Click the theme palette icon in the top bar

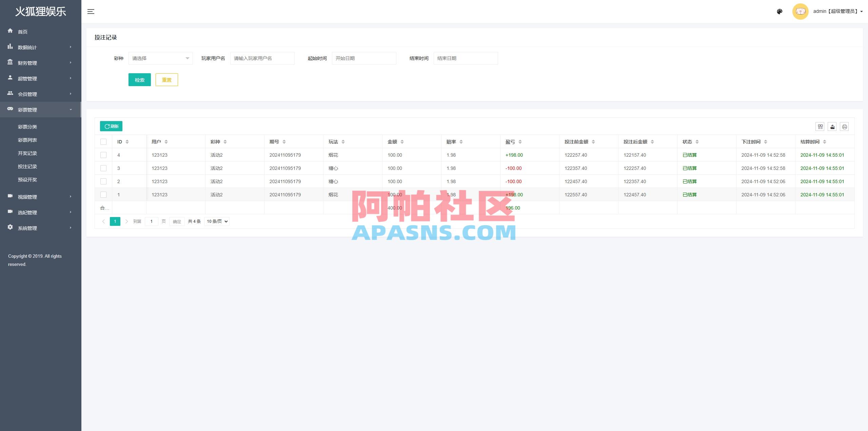779,11
